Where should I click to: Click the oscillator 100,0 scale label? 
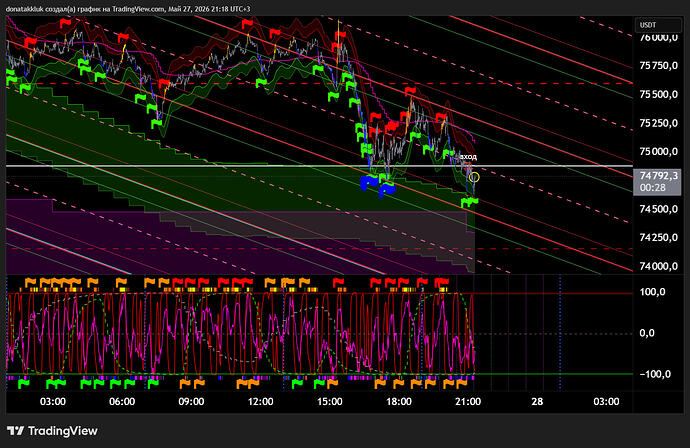(x=652, y=292)
